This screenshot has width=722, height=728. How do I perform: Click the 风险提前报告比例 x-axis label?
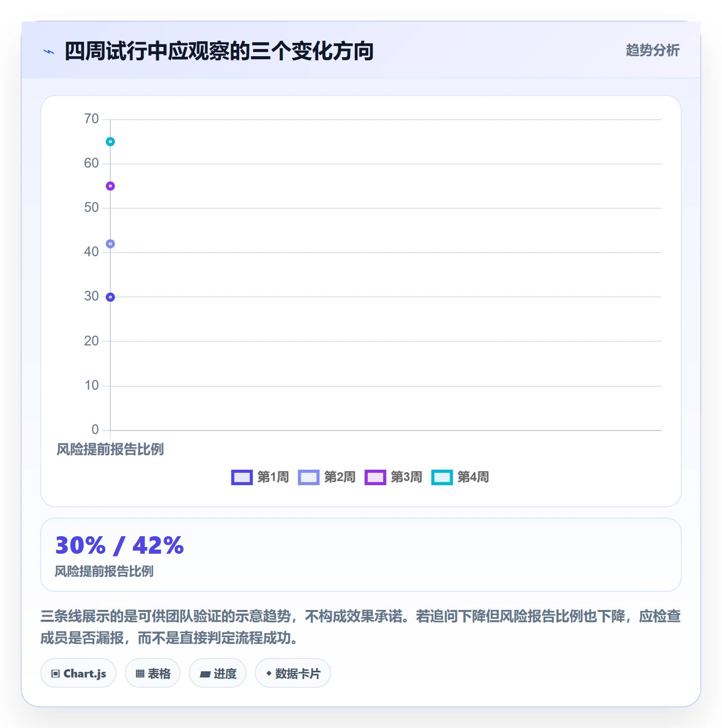pyautogui.click(x=110, y=450)
